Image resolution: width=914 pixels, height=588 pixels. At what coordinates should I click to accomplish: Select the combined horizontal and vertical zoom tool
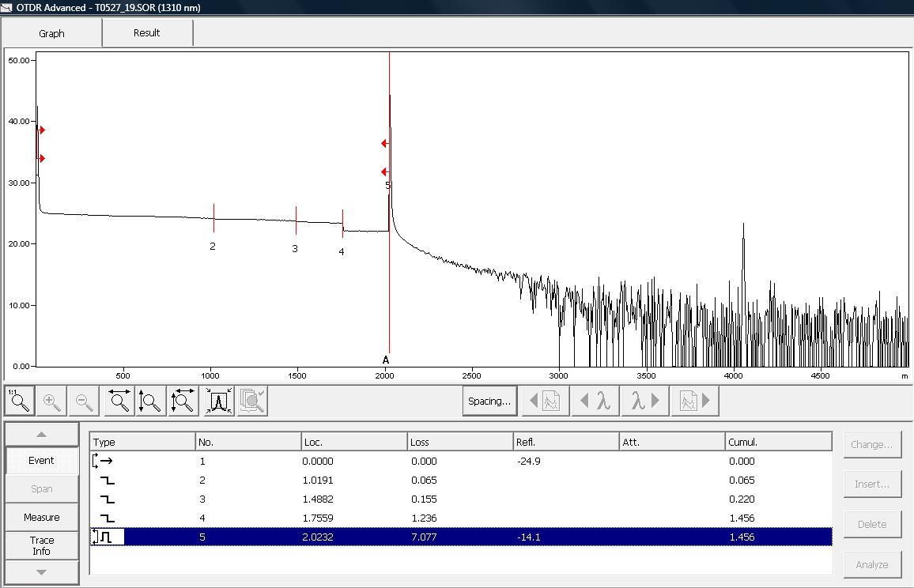183,401
